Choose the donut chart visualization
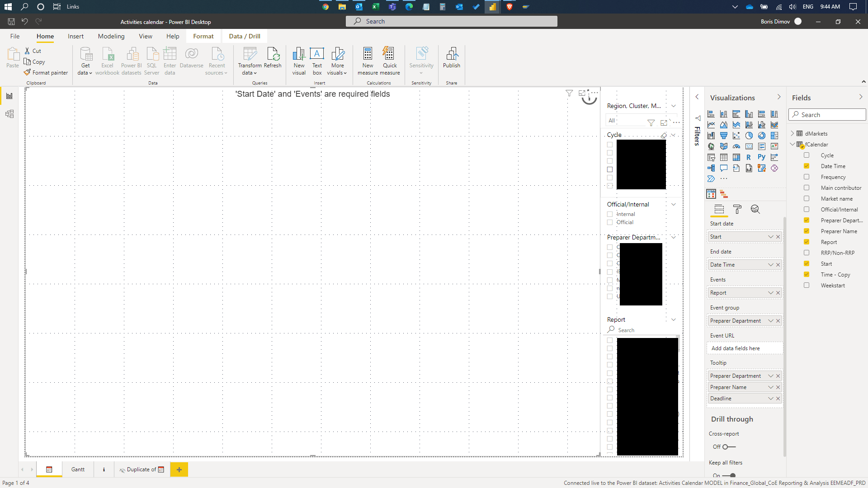This screenshot has width=868, height=488. point(762,136)
